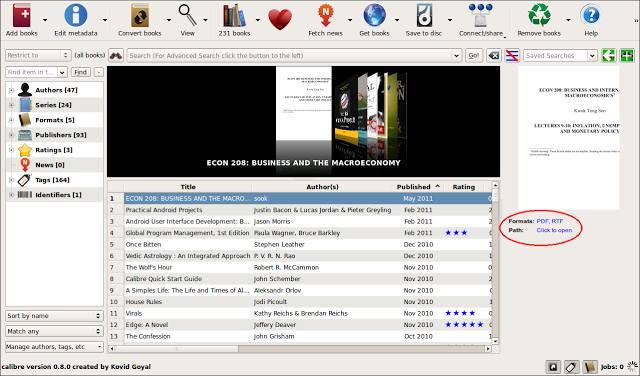Open Save to disc dropdown arrow
Image resolution: width=640 pixels, height=376 pixels.
[x=449, y=20]
